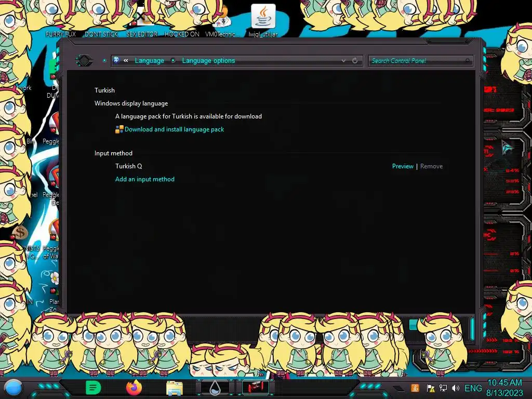This screenshot has height=399, width=532.
Task: Click the search magnifier icon
Action: tap(468, 61)
